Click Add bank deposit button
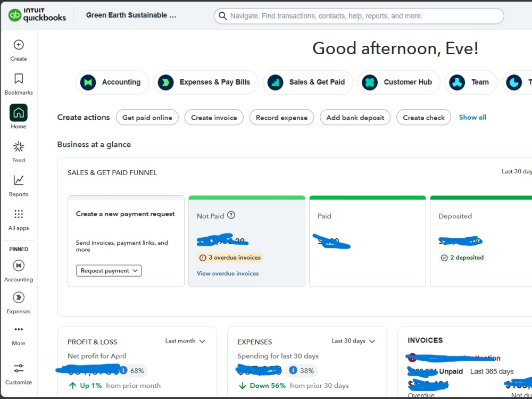The image size is (532, 399). pos(355,118)
